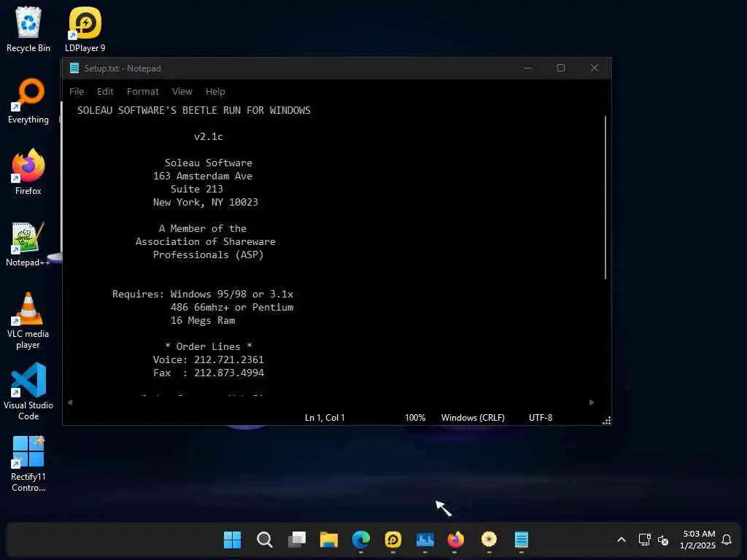Screen dimensions: 747x560
Task: Click the '* Order Lines *' text
Action: pos(208,346)
